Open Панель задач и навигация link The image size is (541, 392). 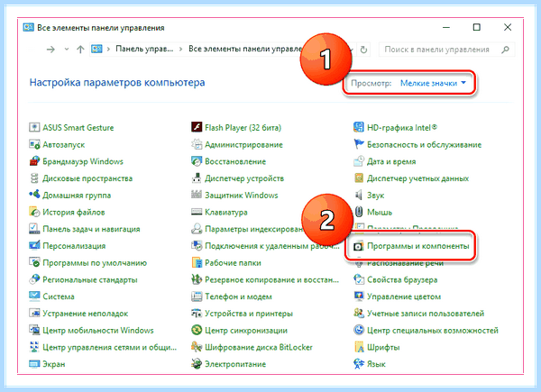pos(91,229)
